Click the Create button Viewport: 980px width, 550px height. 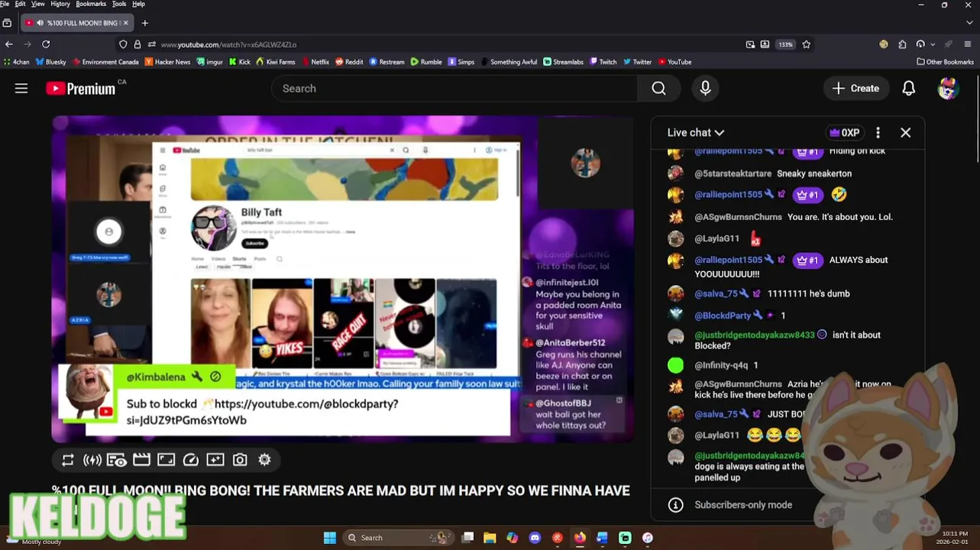[855, 89]
